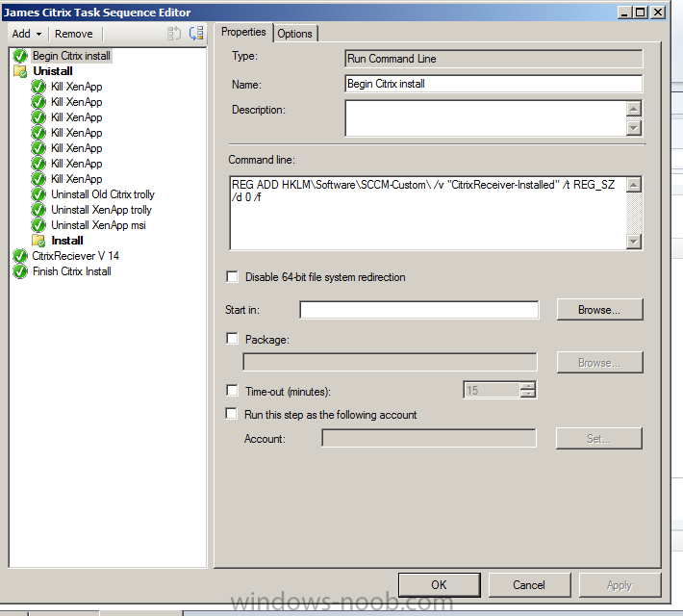Check the Package checkbox
This screenshot has height=616, width=683.
click(232, 339)
